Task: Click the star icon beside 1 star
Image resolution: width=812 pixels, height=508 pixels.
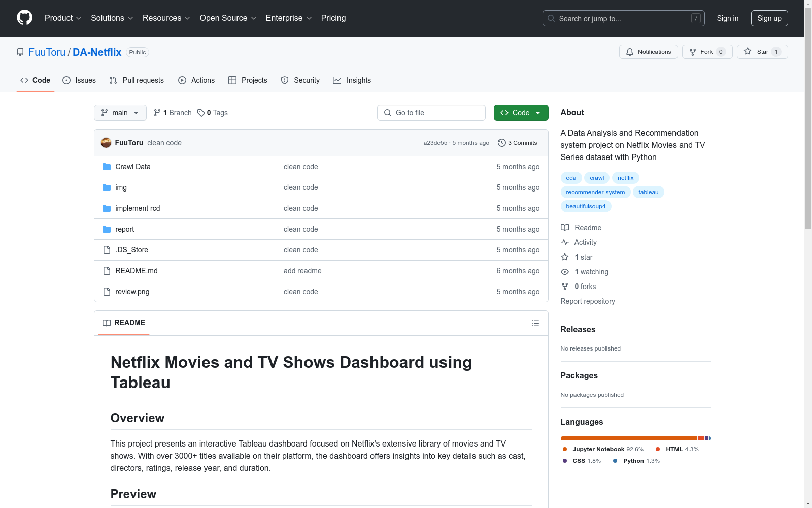Action: coord(565,257)
